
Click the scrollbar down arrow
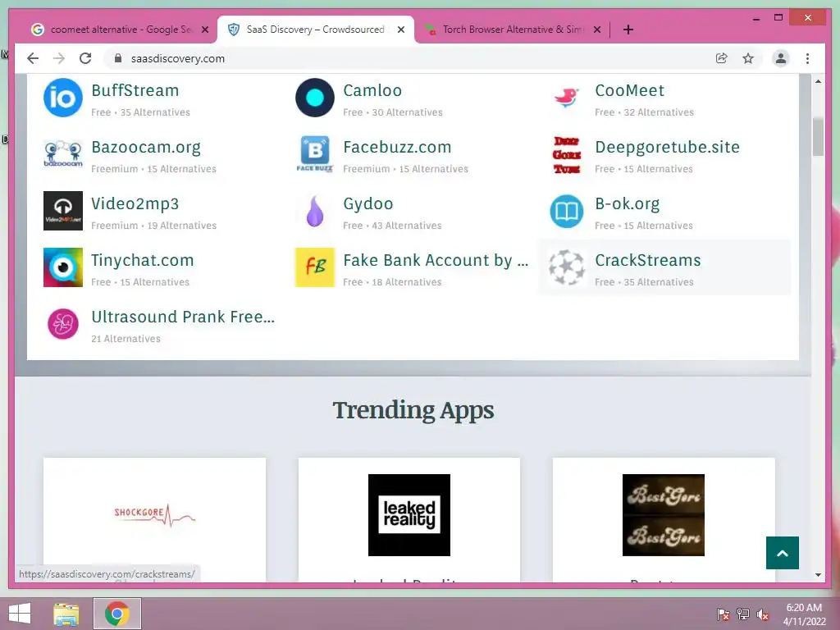click(818, 575)
